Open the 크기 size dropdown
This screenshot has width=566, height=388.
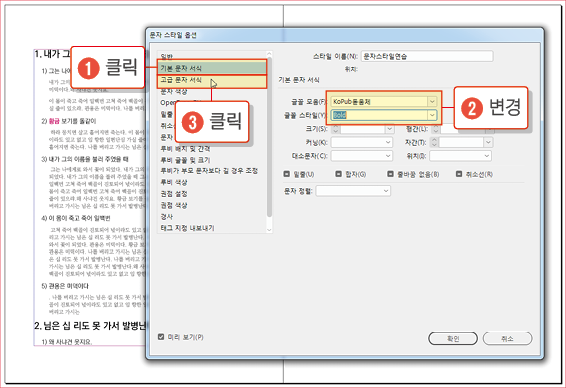pos(389,129)
